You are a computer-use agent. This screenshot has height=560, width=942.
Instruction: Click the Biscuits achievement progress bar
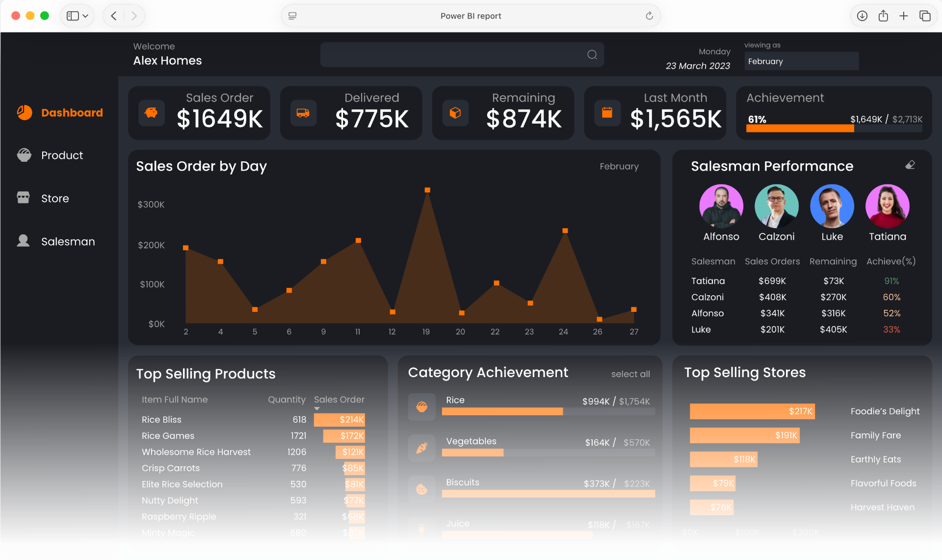(549, 494)
